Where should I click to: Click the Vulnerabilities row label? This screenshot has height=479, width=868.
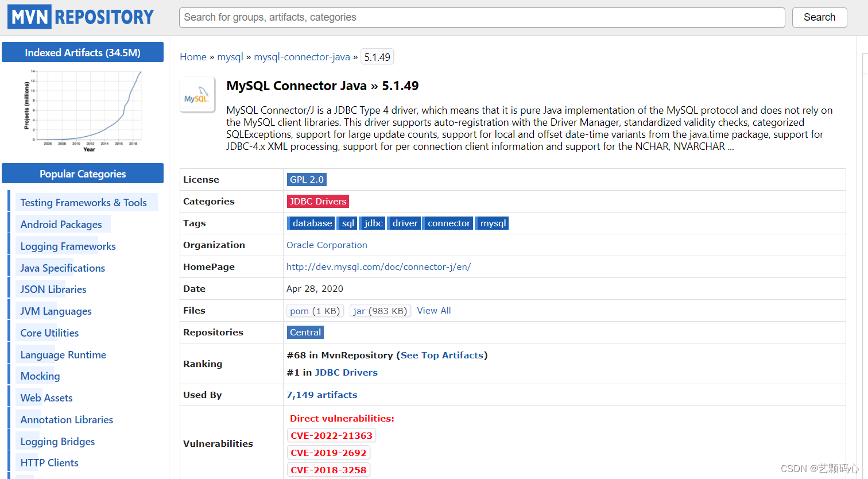[x=218, y=443]
